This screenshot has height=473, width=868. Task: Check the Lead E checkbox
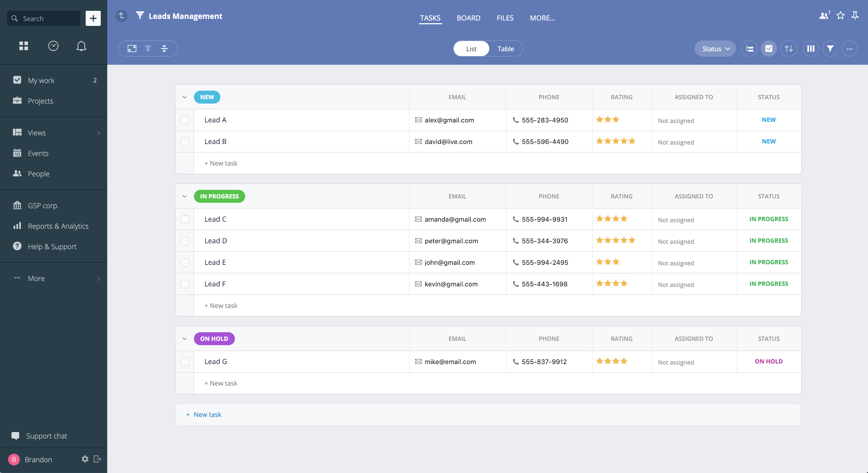click(185, 262)
